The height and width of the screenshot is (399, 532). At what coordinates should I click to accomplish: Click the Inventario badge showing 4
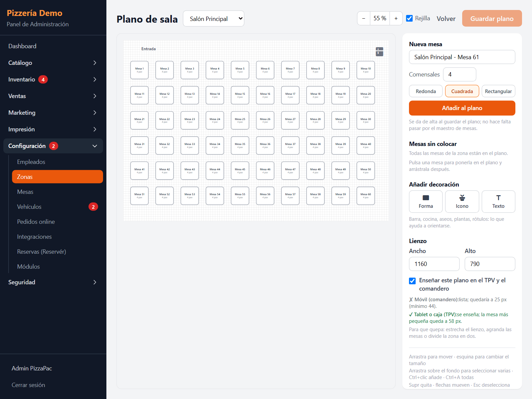[x=43, y=79]
